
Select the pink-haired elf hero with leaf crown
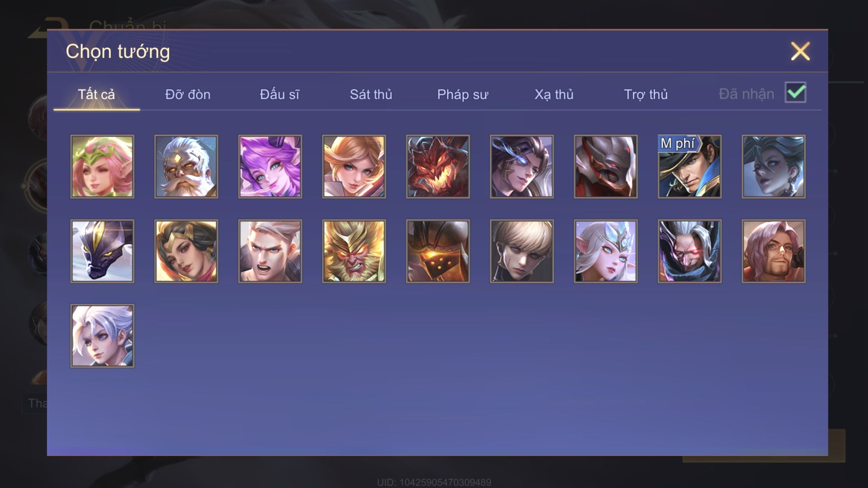pos(102,167)
